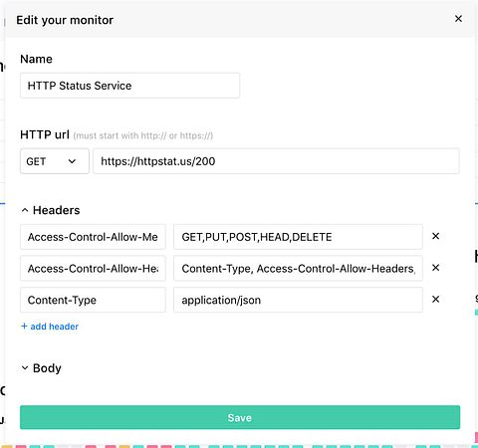478x448 pixels.
Task: Focus the monitor Name field
Action: tap(129, 86)
